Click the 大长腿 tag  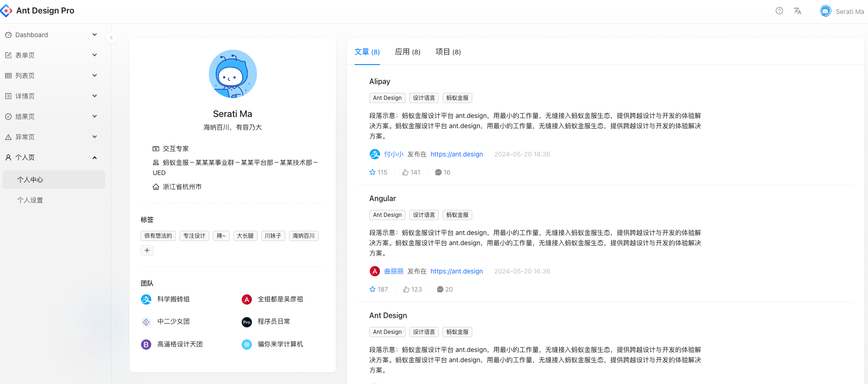[245, 236]
